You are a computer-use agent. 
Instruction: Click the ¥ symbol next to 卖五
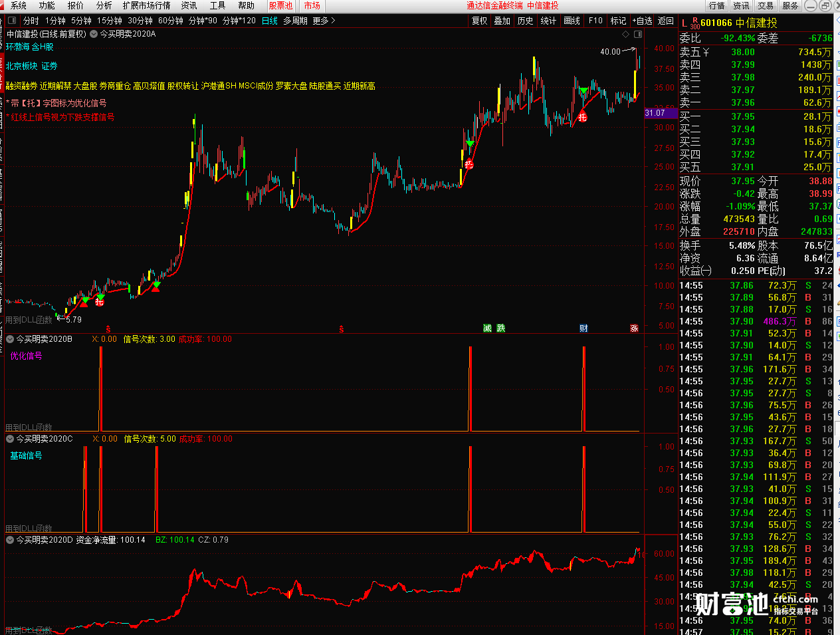point(706,52)
